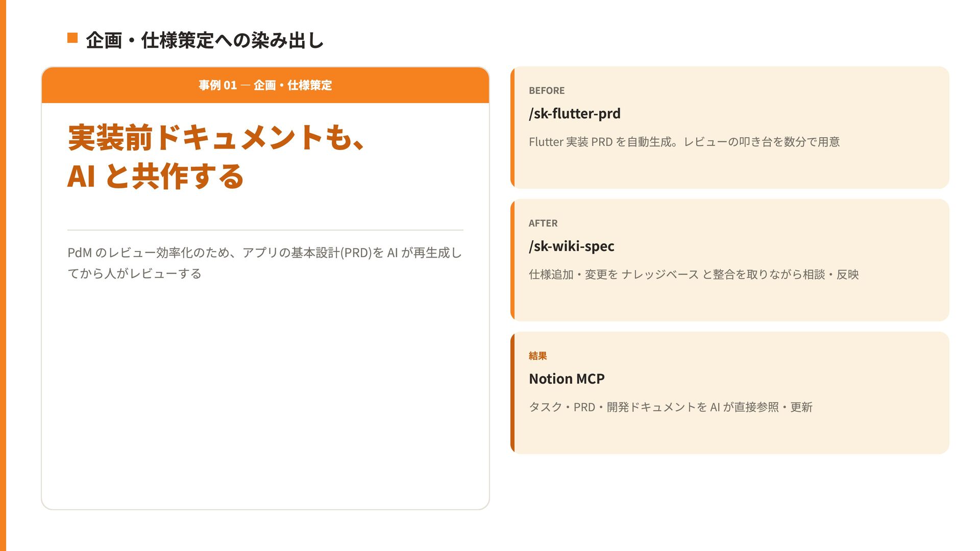Click the divider line under the headline
This screenshot has height=551, width=980.
point(265,230)
